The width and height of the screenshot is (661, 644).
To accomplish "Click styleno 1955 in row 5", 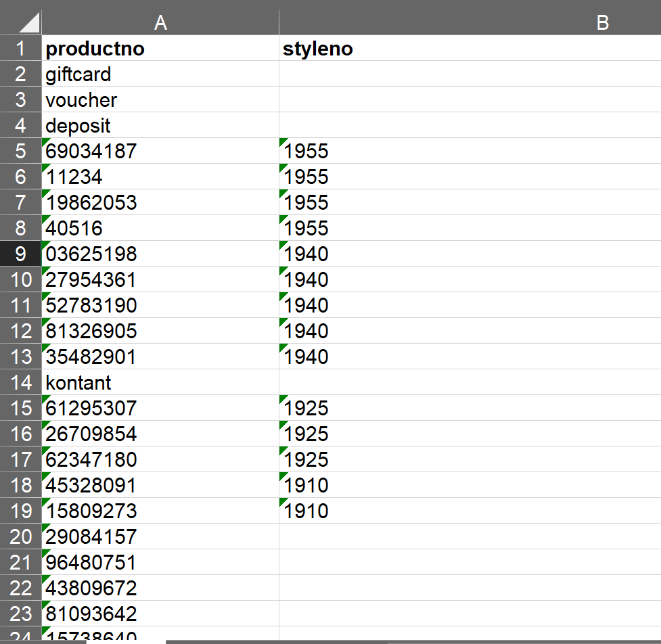I will 470,151.
